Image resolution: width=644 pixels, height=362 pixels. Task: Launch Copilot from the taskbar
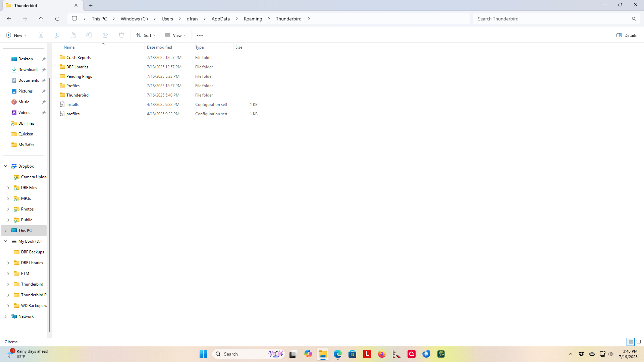pos(308,354)
